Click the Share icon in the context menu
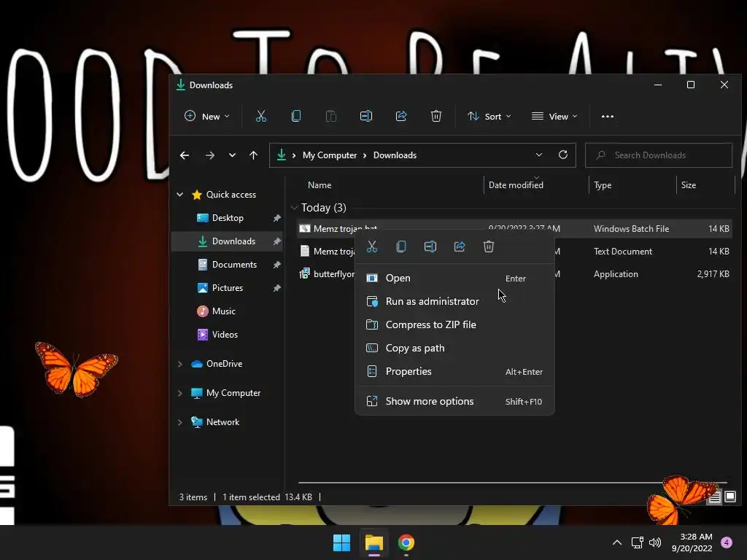 click(x=460, y=246)
